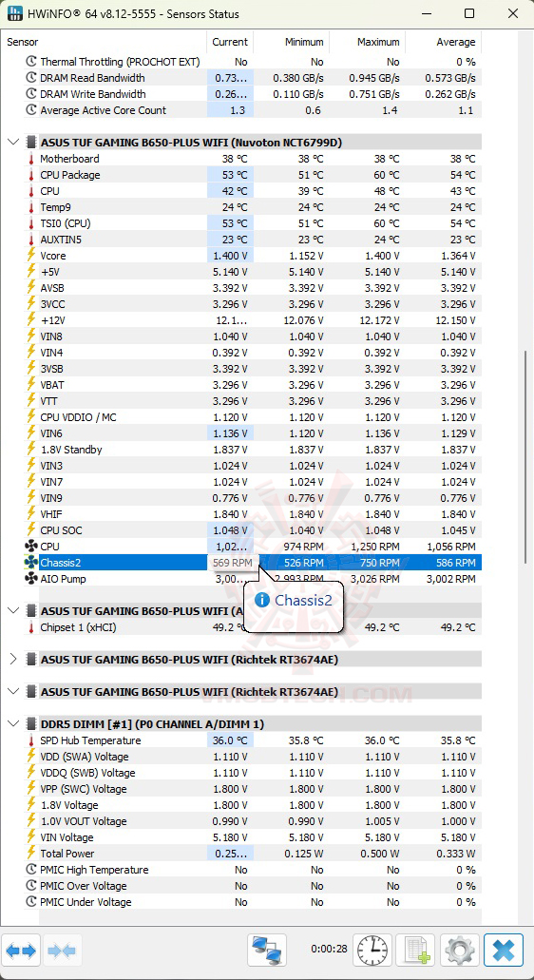This screenshot has width=534, height=980.
Task: Click the fan icon of CPU fan row
Action: [30, 547]
